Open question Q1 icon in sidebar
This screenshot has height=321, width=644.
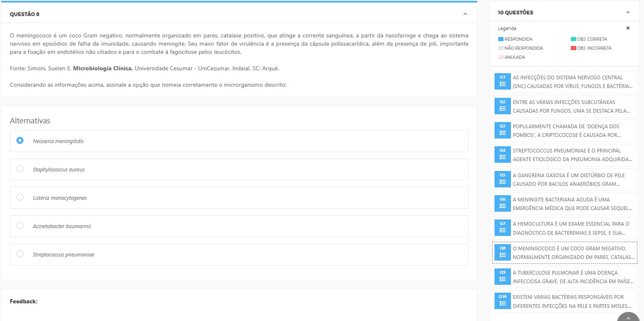[502, 81]
